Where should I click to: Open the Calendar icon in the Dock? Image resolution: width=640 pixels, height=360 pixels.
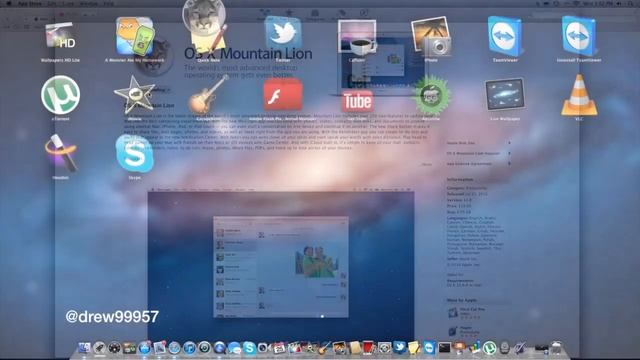click(279, 348)
